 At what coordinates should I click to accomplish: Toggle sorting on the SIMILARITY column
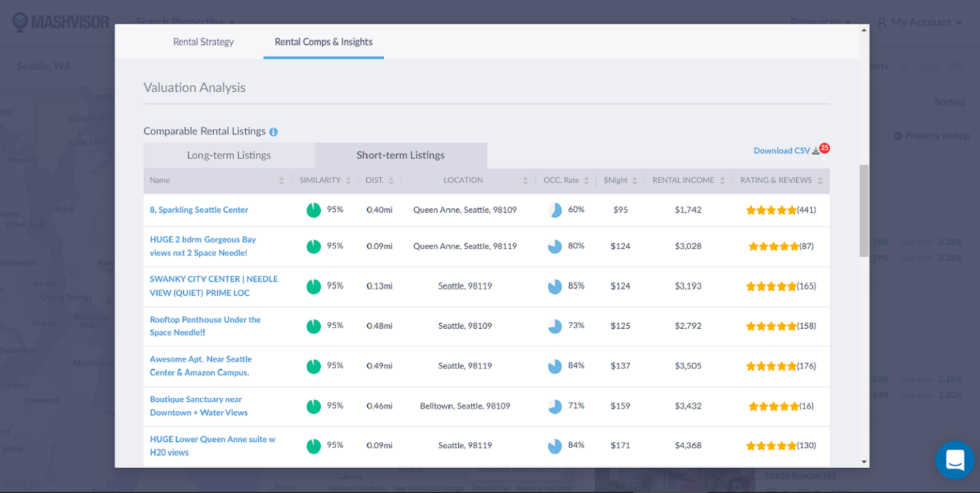348,180
